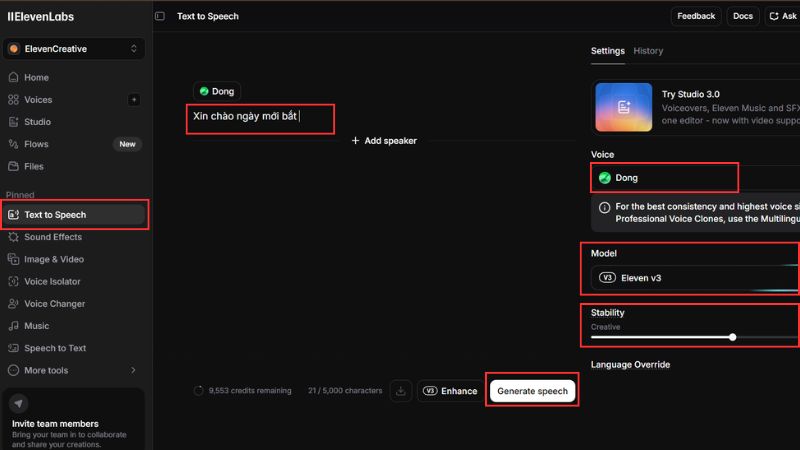Click the Text to Speech icon

click(x=13, y=215)
